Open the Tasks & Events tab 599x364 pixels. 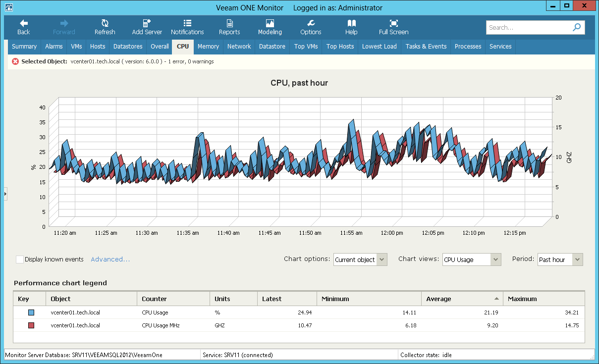pos(426,47)
